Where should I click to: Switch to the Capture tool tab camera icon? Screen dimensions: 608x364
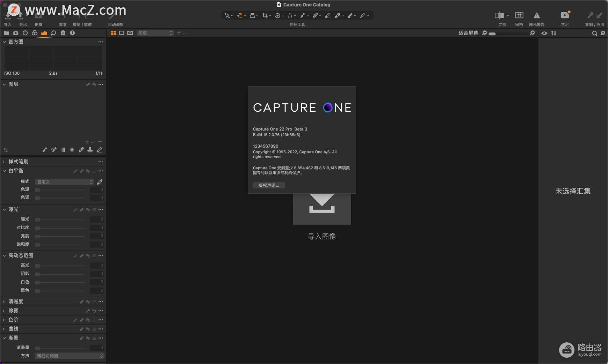point(16,33)
